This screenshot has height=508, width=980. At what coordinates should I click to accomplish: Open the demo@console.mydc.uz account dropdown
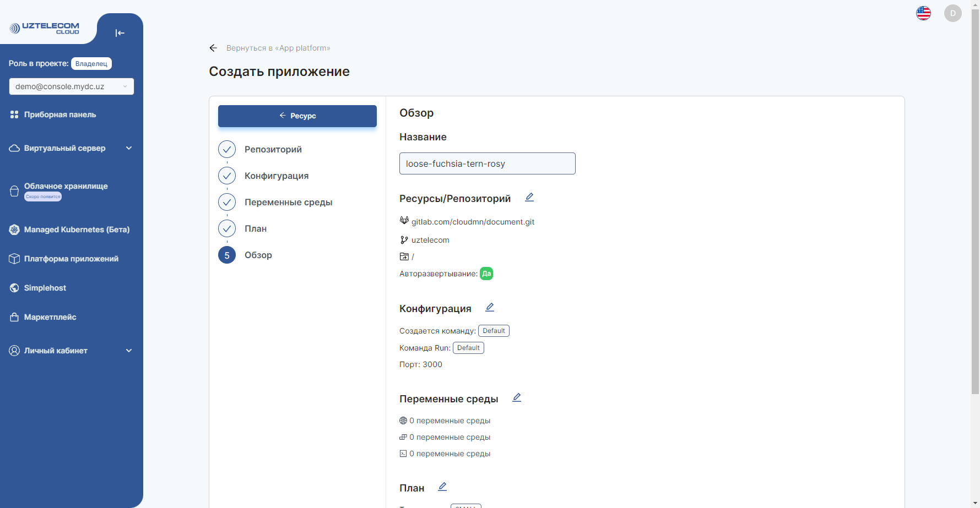(71, 86)
